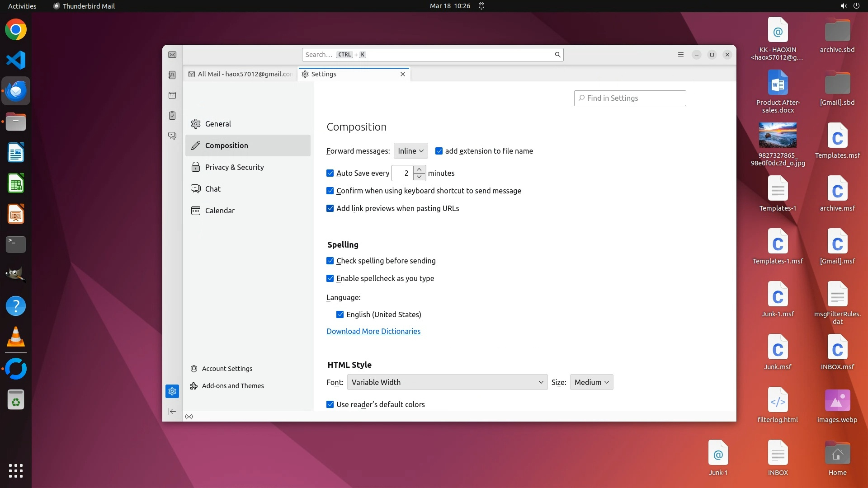
Task: Uncheck Check spelling before sending
Action: (330, 261)
